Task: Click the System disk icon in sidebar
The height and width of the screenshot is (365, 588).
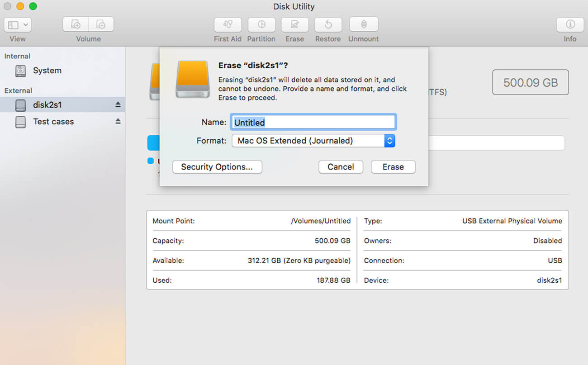Action: (20, 71)
